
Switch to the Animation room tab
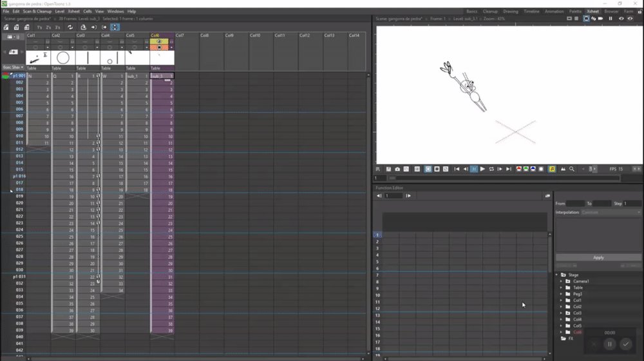(x=554, y=12)
